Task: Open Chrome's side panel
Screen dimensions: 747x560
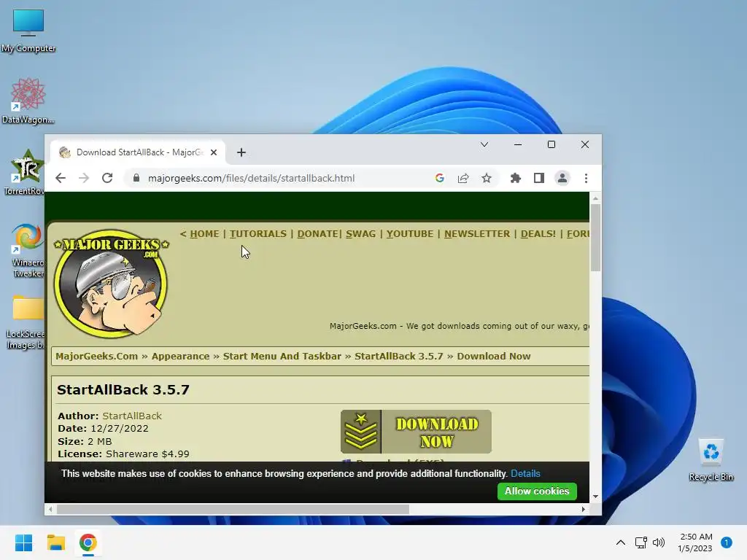Action: (539, 178)
